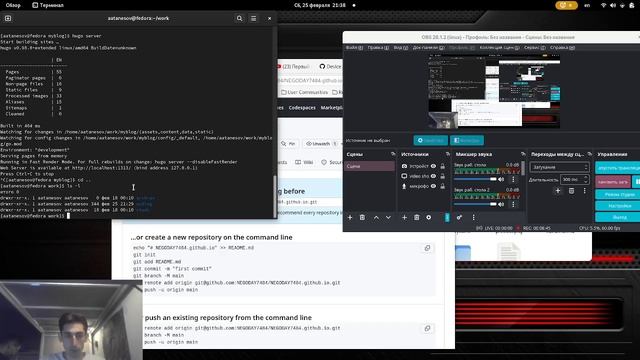Toggle lock of микрофон source
This screenshot has height=360, width=640.
[x=442, y=186]
